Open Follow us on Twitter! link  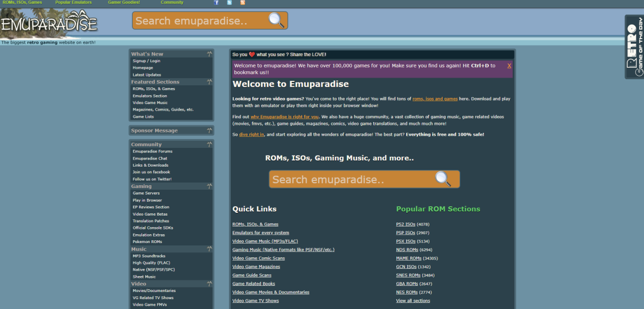click(x=152, y=179)
